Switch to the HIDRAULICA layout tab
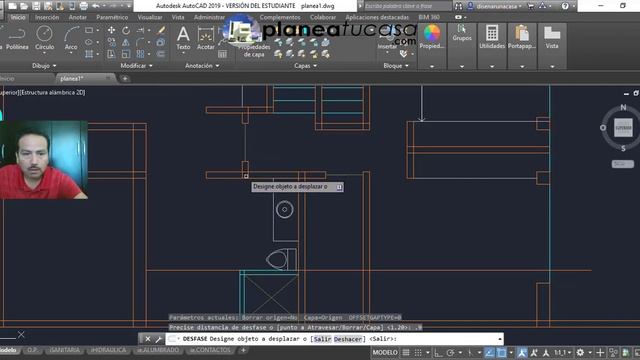640x360 pixels. (108, 350)
